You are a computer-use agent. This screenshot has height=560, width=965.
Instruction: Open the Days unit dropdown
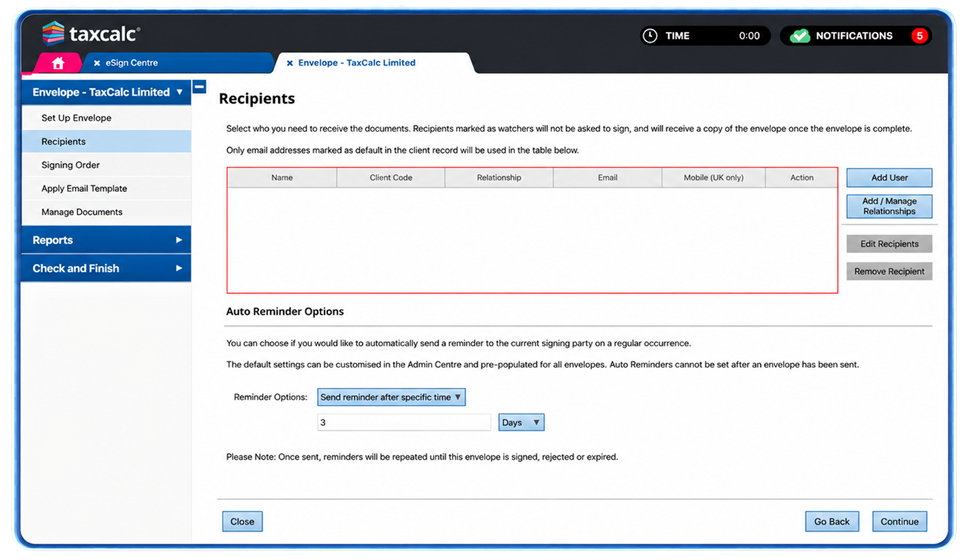[521, 423]
